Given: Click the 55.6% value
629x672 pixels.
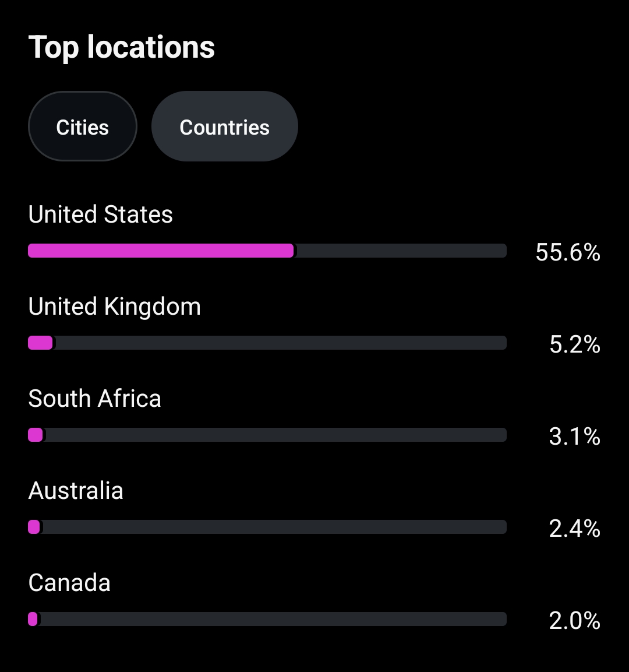Looking at the screenshot, I should (567, 252).
